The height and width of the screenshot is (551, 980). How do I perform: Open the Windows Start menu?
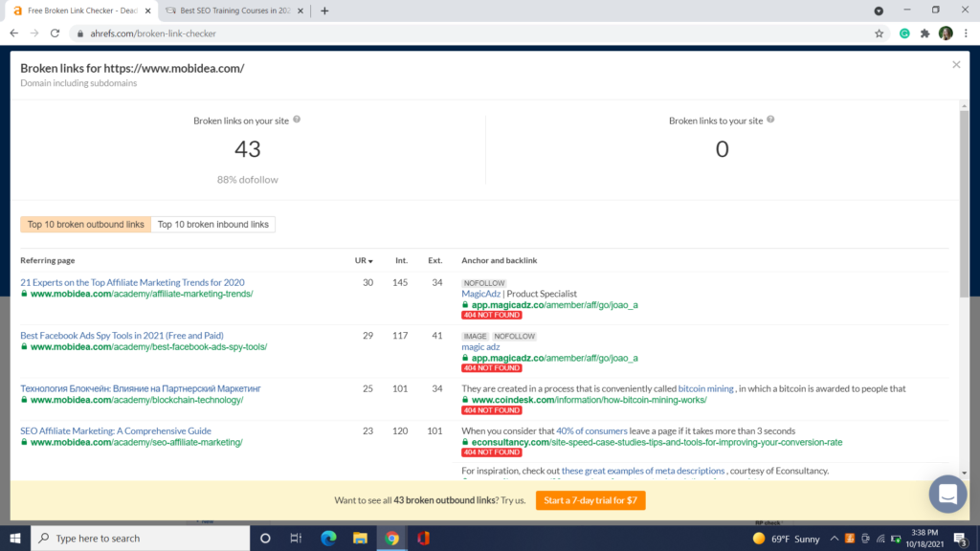15,538
